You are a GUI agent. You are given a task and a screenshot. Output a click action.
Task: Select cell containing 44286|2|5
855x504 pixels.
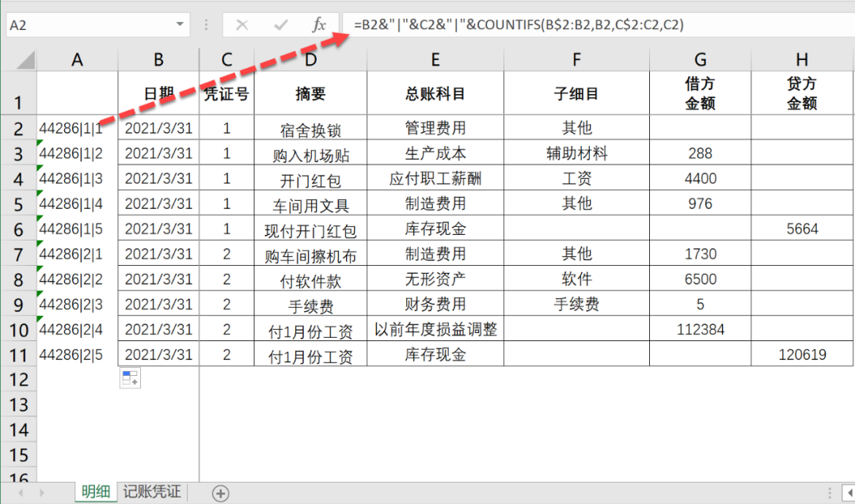(x=77, y=354)
